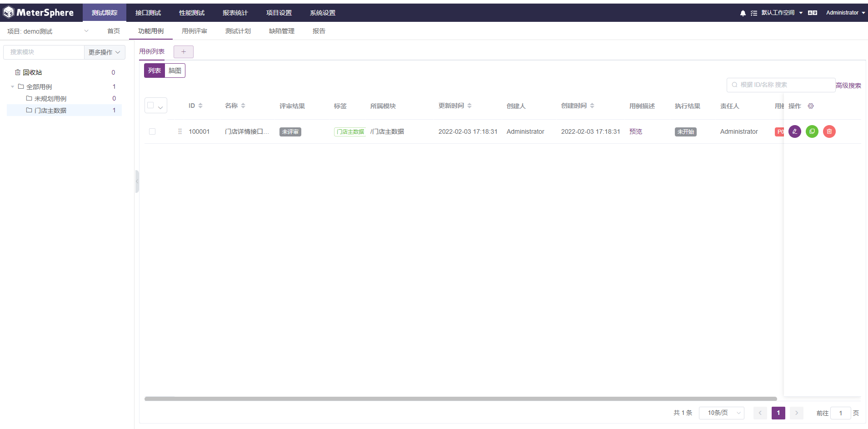Click page number 1 button
The image size is (868, 429).
778,413
